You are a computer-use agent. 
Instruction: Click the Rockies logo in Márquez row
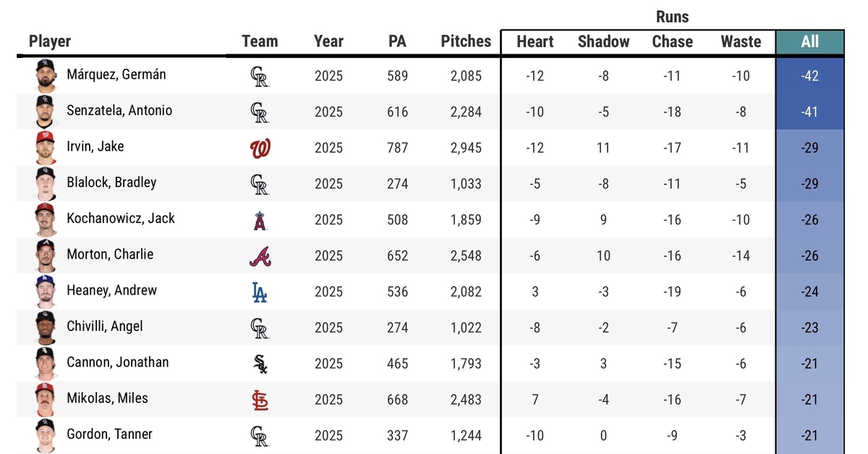[x=259, y=76]
